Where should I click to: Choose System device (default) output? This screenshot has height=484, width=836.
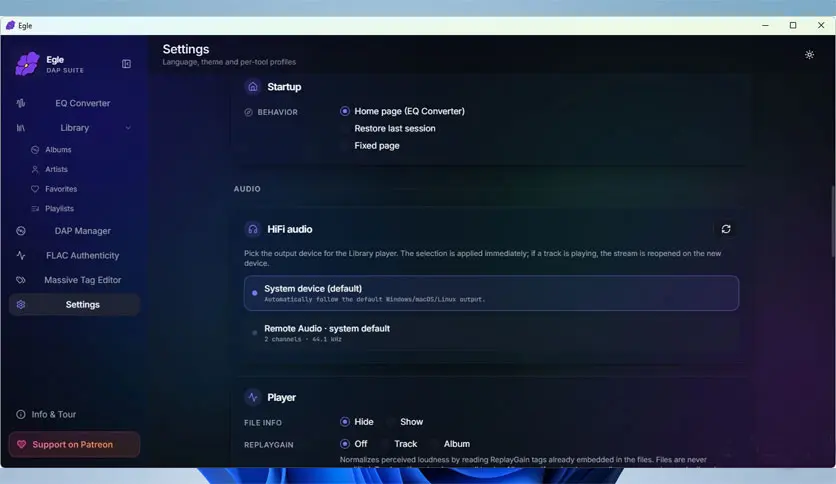click(491, 293)
